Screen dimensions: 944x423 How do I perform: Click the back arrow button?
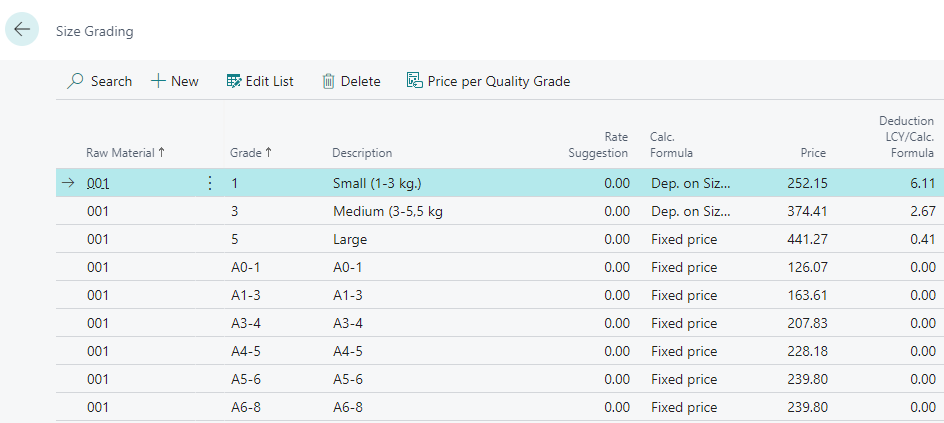[x=22, y=30]
